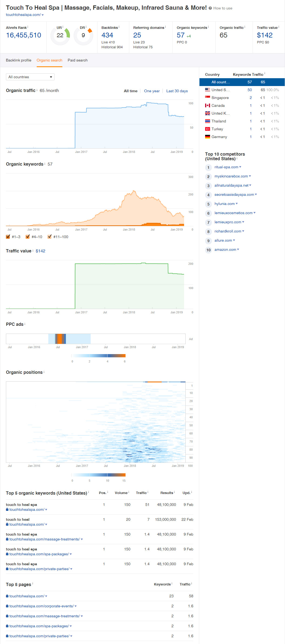
Task: Click the Singapore flag icon
Action: pyautogui.click(x=208, y=98)
